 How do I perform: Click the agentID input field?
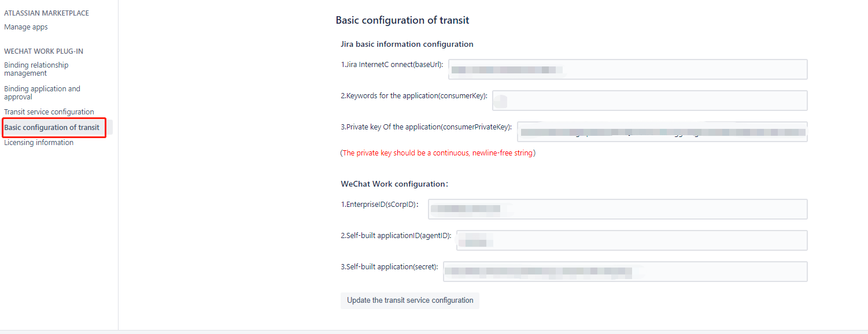tap(631, 240)
